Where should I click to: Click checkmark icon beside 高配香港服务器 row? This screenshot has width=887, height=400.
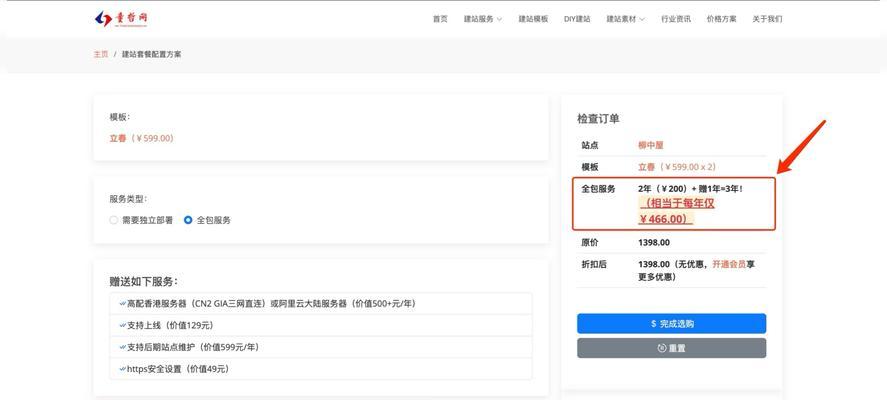[122, 304]
